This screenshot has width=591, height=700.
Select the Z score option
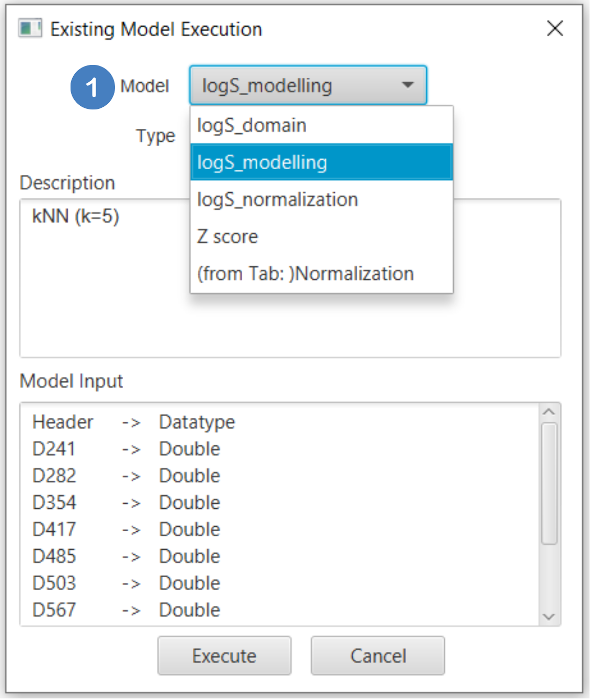tap(322, 237)
